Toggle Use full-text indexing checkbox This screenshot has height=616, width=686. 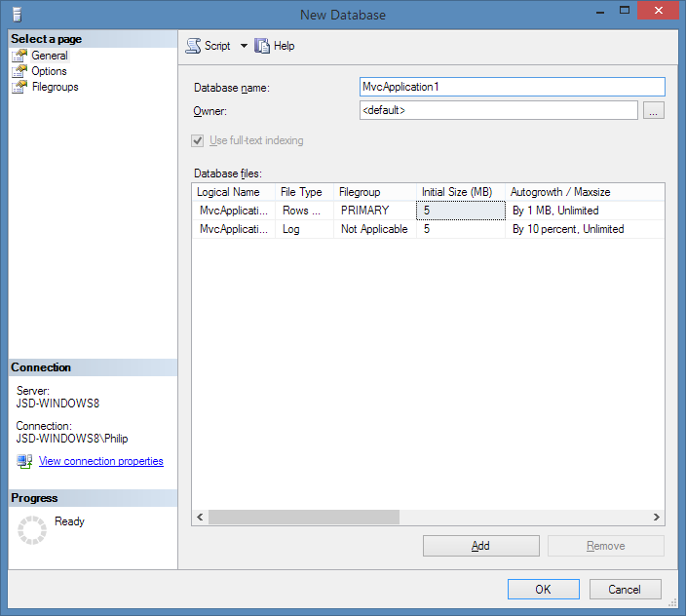[200, 140]
